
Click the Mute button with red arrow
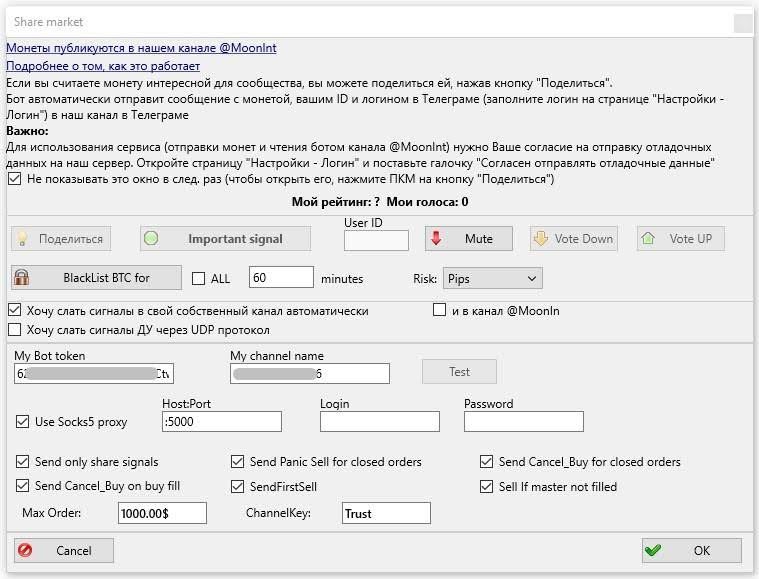click(469, 239)
